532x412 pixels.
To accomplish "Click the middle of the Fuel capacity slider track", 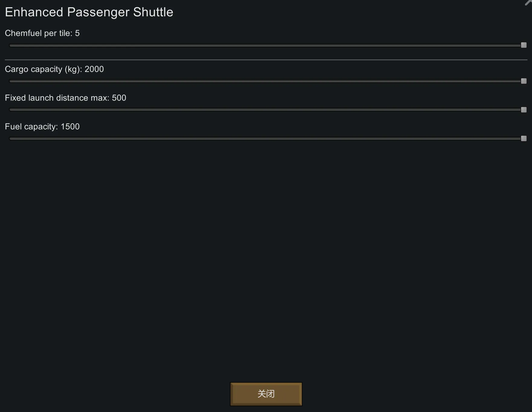I will (266, 139).
